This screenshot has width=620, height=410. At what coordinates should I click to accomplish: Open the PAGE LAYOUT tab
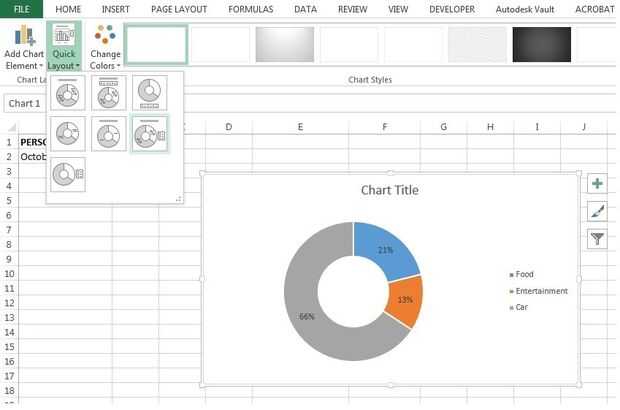pos(179,9)
